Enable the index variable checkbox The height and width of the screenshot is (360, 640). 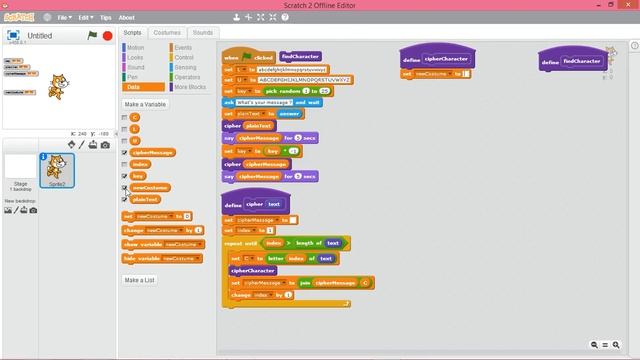[x=124, y=164]
